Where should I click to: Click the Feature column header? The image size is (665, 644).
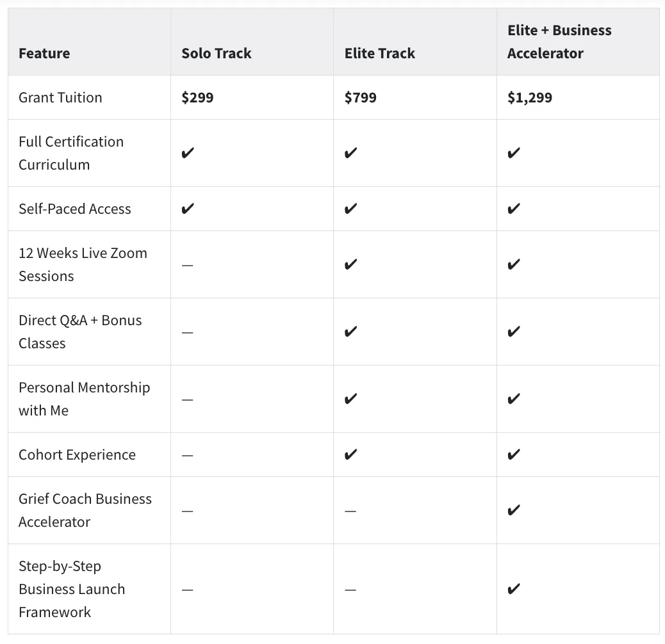point(44,53)
